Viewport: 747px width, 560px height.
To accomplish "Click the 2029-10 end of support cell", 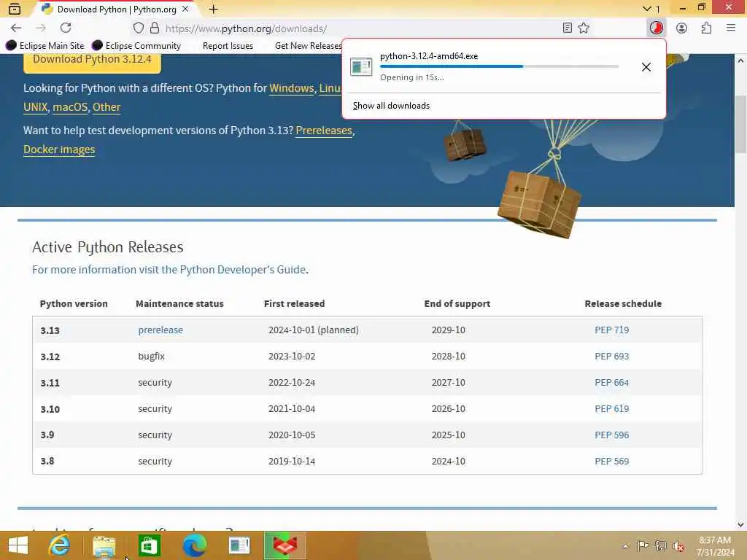I will (x=449, y=330).
